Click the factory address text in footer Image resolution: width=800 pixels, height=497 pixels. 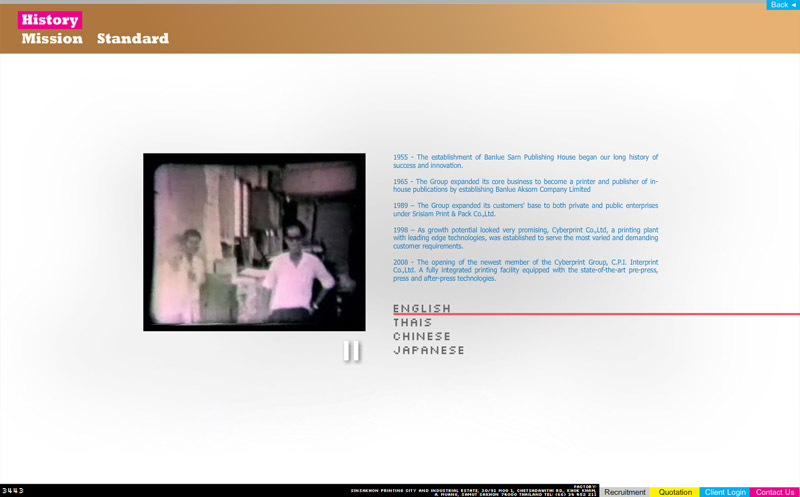(473, 491)
